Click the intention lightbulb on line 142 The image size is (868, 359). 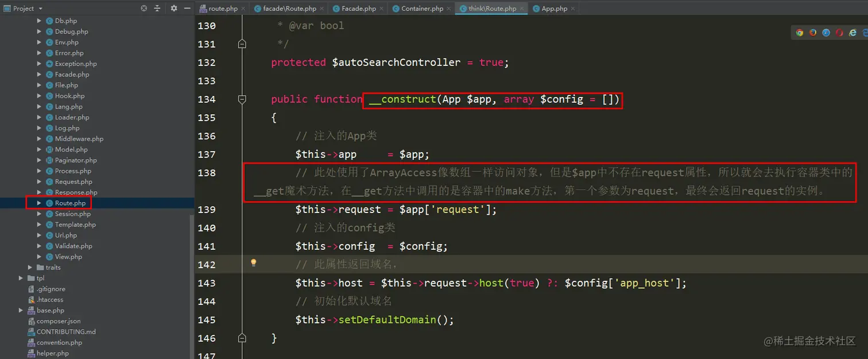point(253,263)
